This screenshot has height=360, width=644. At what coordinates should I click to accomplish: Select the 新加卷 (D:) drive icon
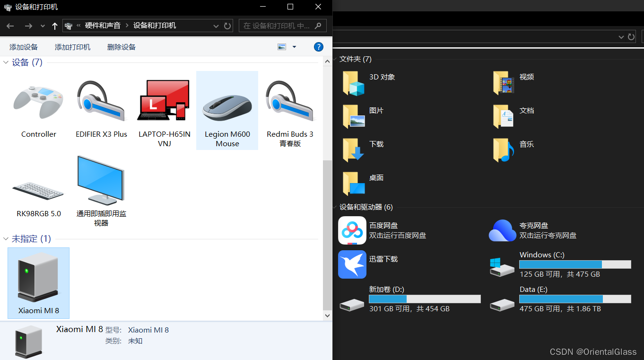(x=352, y=305)
